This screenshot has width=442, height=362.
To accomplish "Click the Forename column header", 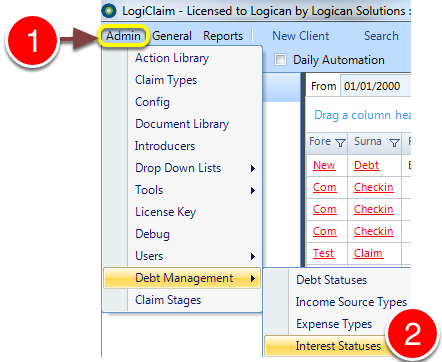I will (x=327, y=142).
